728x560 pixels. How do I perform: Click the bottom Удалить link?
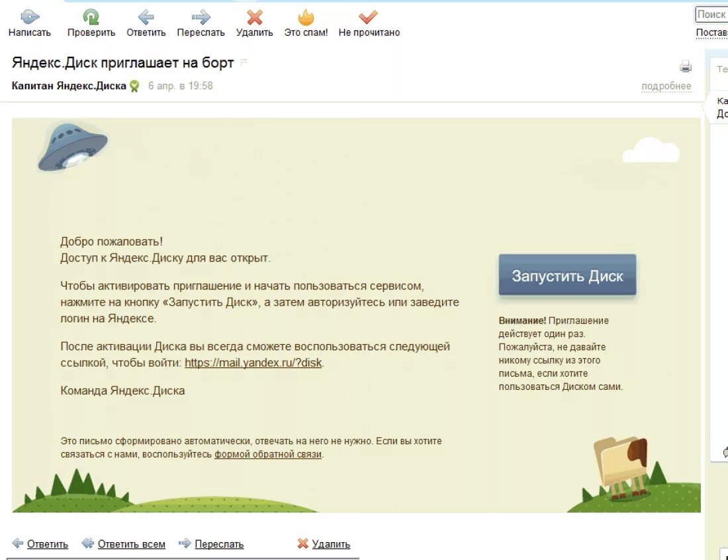(x=331, y=543)
